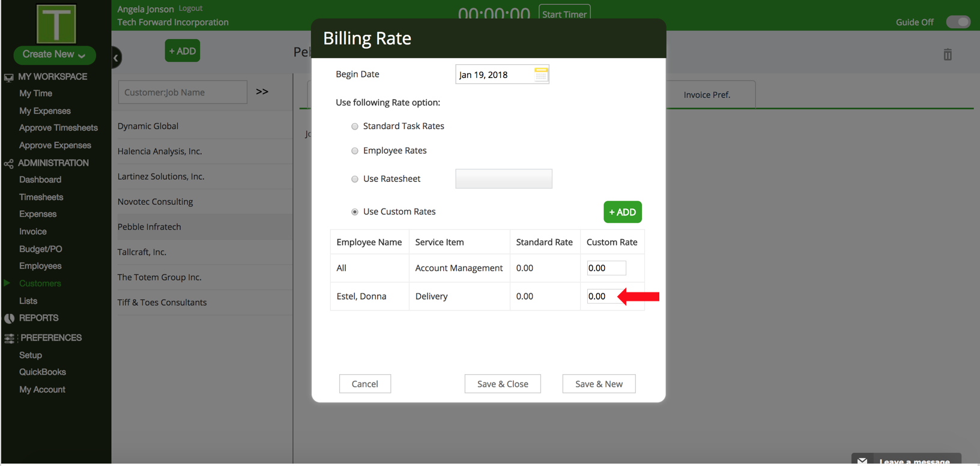Click the Reports pie chart icon
The width and height of the screenshot is (980, 466).
click(x=9, y=318)
